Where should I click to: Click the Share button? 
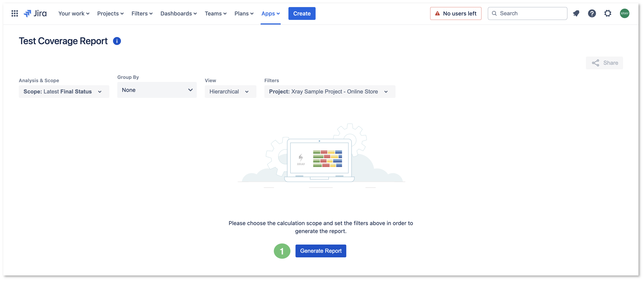point(604,63)
